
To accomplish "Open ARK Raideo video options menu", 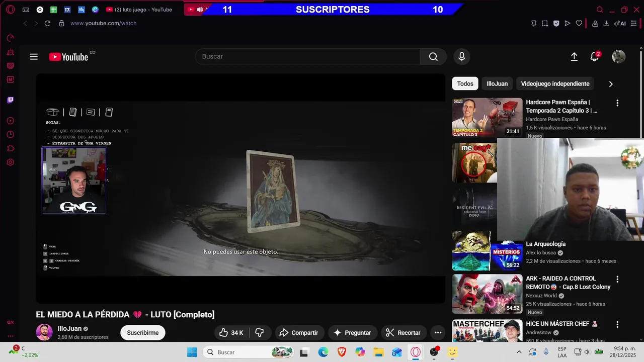I will click(617, 279).
